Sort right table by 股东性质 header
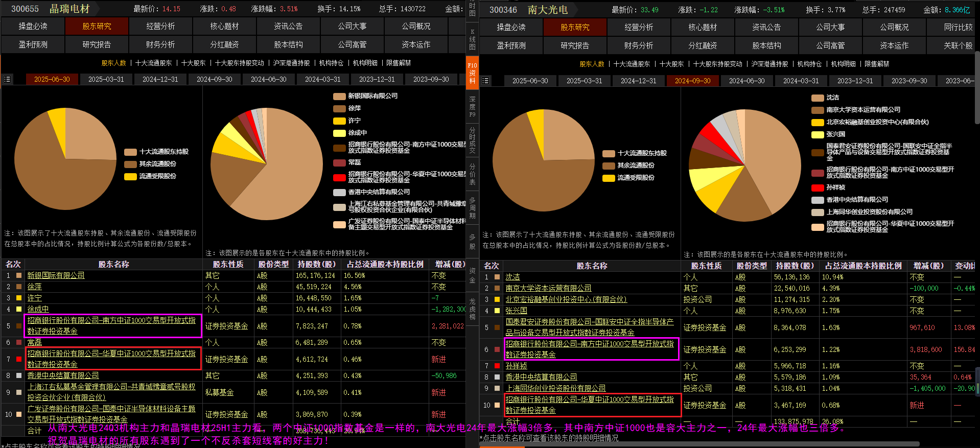This screenshot has width=980, height=448. 706,266
